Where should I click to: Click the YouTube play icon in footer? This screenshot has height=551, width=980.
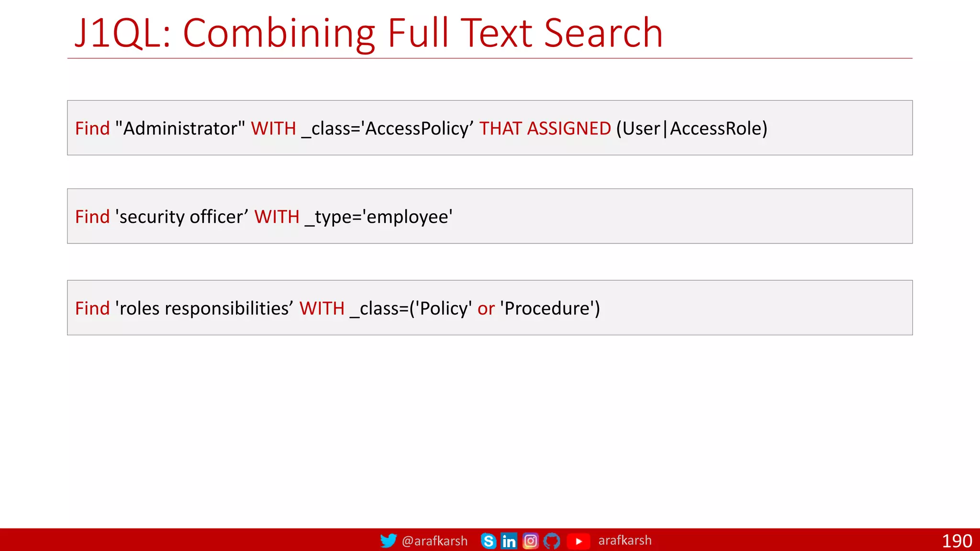579,541
